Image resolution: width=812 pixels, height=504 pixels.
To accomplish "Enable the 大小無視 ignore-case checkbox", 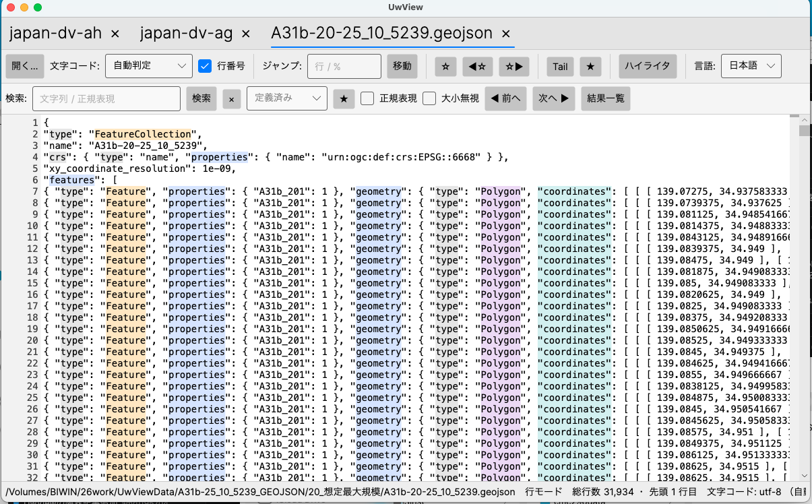I will coord(429,98).
